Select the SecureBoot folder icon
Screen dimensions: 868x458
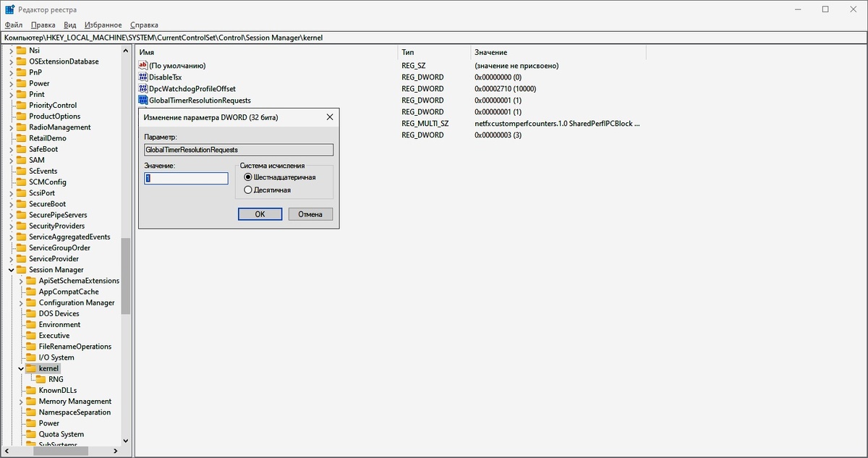click(x=21, y=204)
